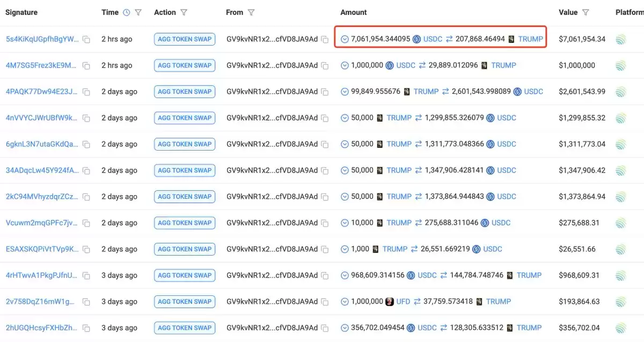Image resolution: width=644 pixels, height=342 pixels.
Task: Copy signature Vcuwm2mqGPFc7jv icon
Action: coord(86,223)
